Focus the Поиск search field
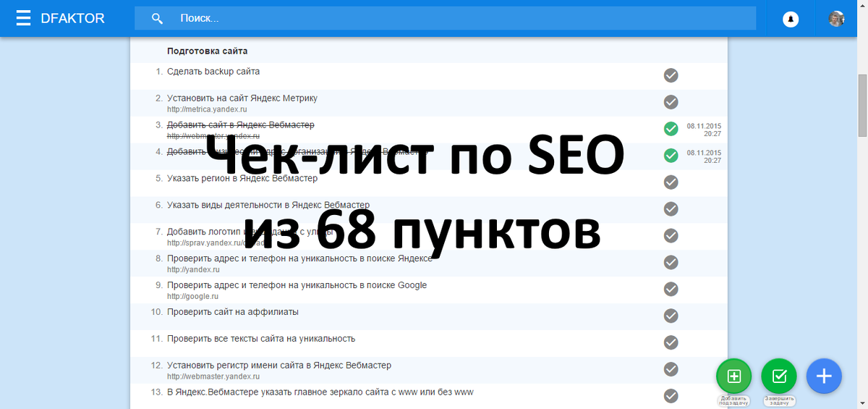 445,18
